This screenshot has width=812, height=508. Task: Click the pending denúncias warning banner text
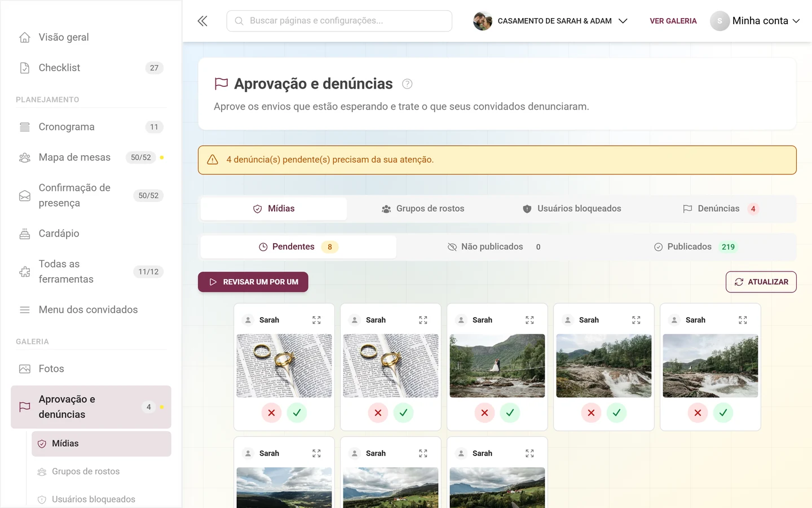330,160
